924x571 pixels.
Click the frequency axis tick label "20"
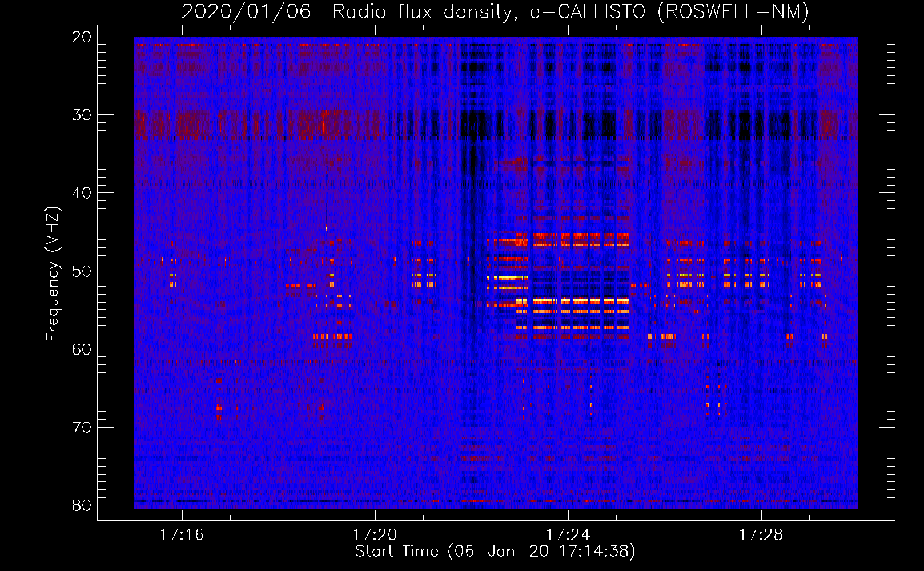[x=82, y=37]
